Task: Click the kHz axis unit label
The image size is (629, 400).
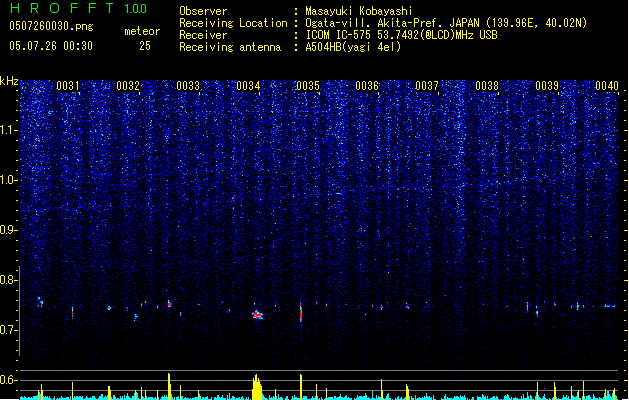Action: click(x=9, y=81)
